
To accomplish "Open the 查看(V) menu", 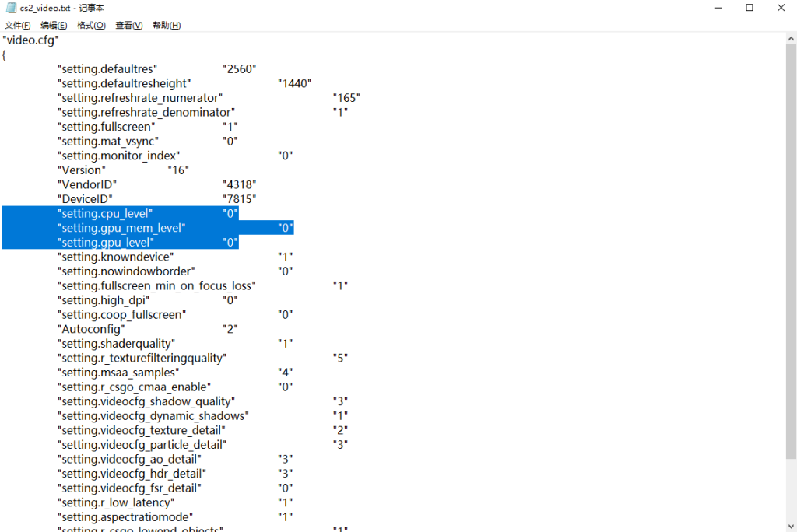I will (129, 25).
